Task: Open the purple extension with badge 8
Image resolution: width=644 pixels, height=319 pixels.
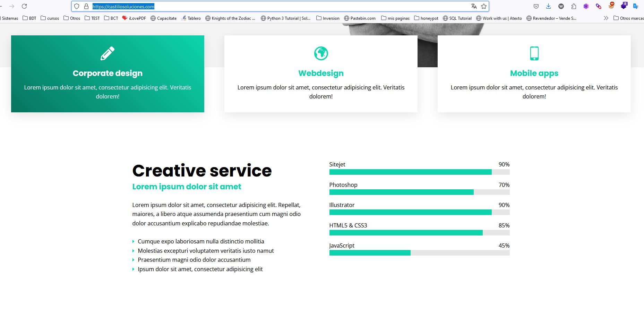Action: [624, 6]
